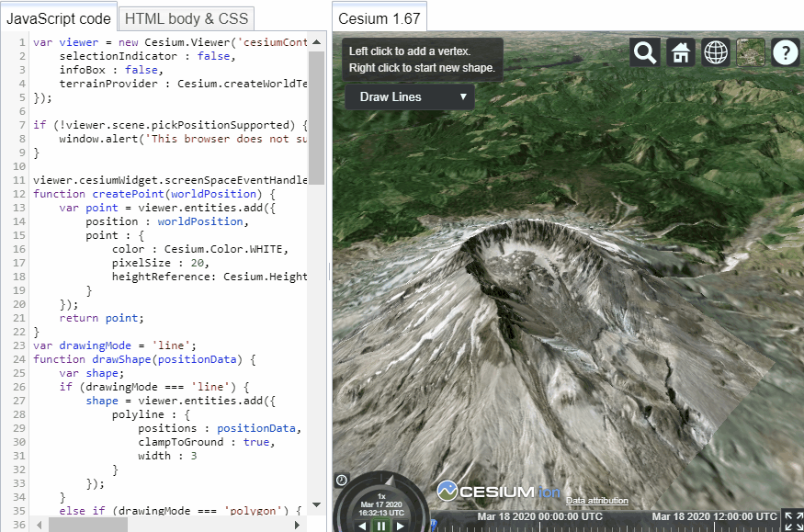Click the clock reset icon on animation widget

342,481
